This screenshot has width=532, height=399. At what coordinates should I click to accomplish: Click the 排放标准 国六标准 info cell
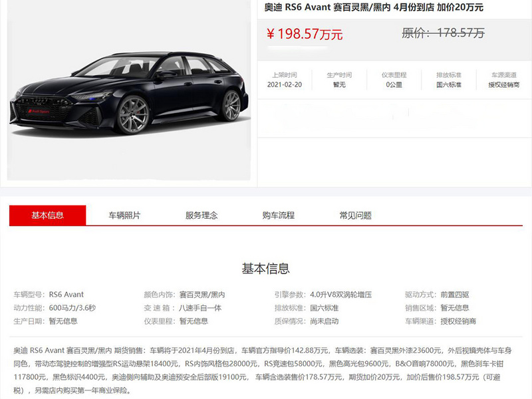tap(448, 80)
